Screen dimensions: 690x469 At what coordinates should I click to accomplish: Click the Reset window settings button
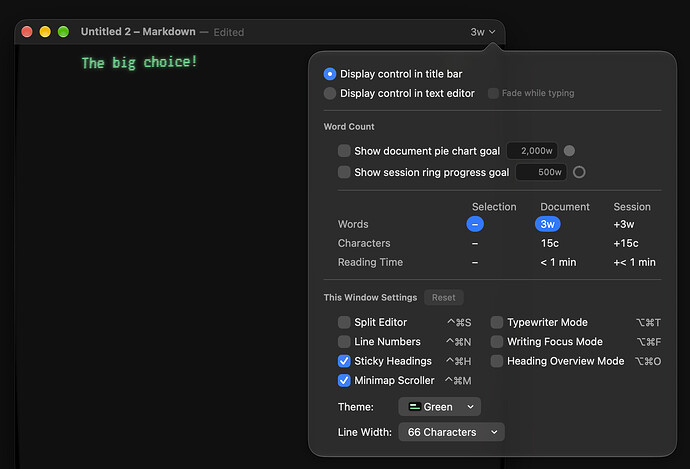[444, 297]
